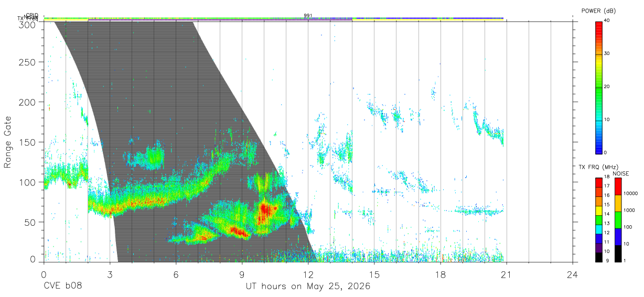Click the green echo patch near range gate 130
The height and width of the screenshot is (297, 644).
pyautogui.click(x=154, y=156)
